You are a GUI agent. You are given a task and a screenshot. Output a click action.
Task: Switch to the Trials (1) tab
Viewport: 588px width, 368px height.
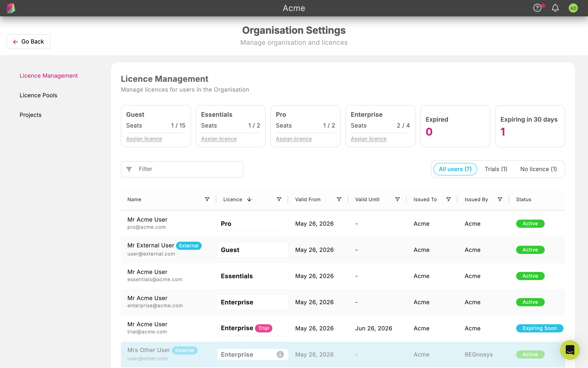[496, 169]
